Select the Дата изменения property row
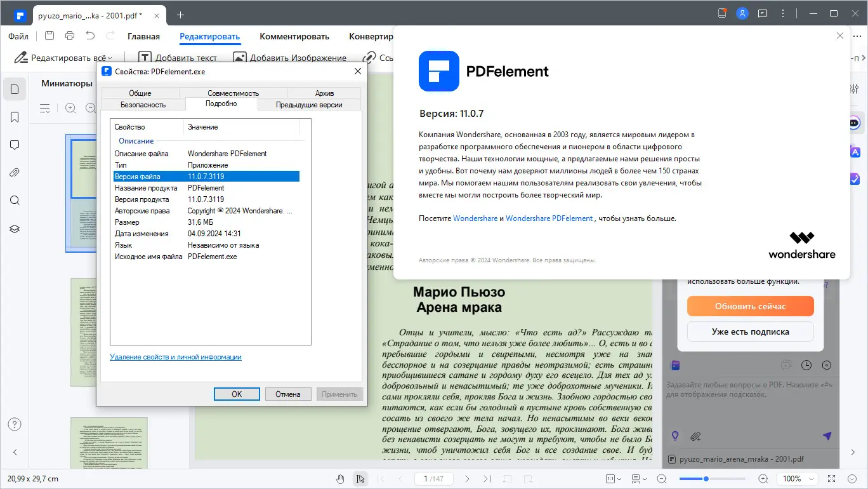This screenshot has width=868, height=489. pos(206,234)
